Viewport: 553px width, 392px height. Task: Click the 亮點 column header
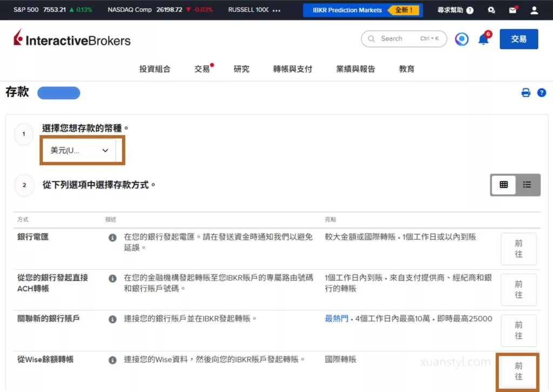[331, 220]
